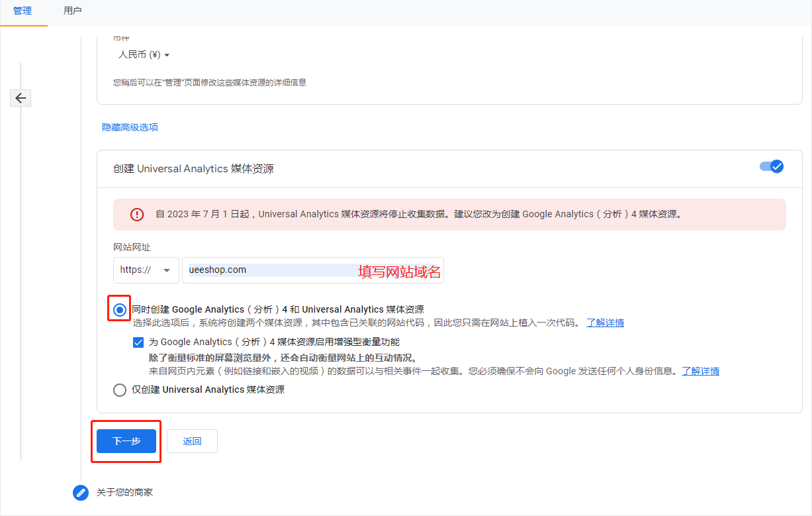
Task: Switch to the 用户 tab
Action: (73, 11)
